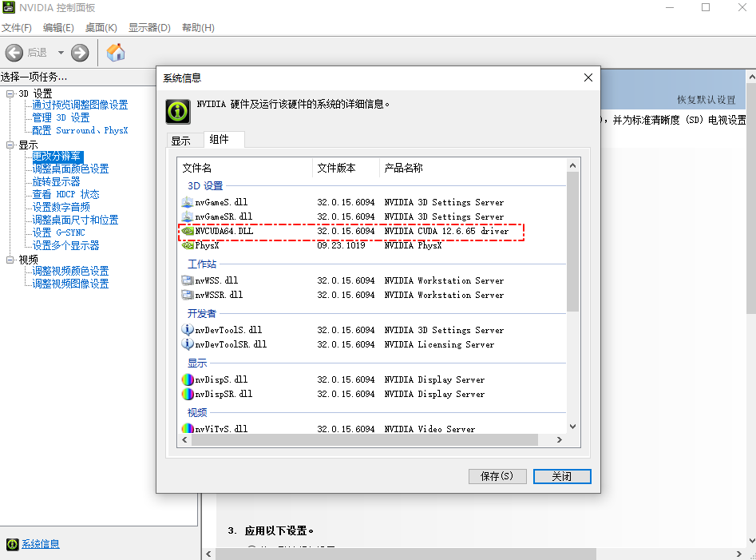Select 设置 G-SYNC tree item
756x560 pixels.
pyautogui.click(x=58, y=232)
